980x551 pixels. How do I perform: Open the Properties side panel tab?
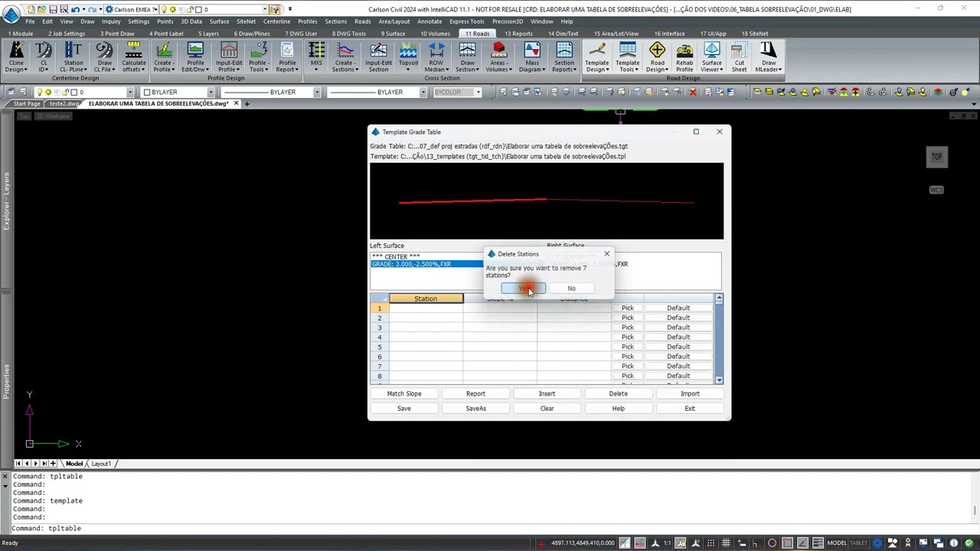click(x=7, y=382)
